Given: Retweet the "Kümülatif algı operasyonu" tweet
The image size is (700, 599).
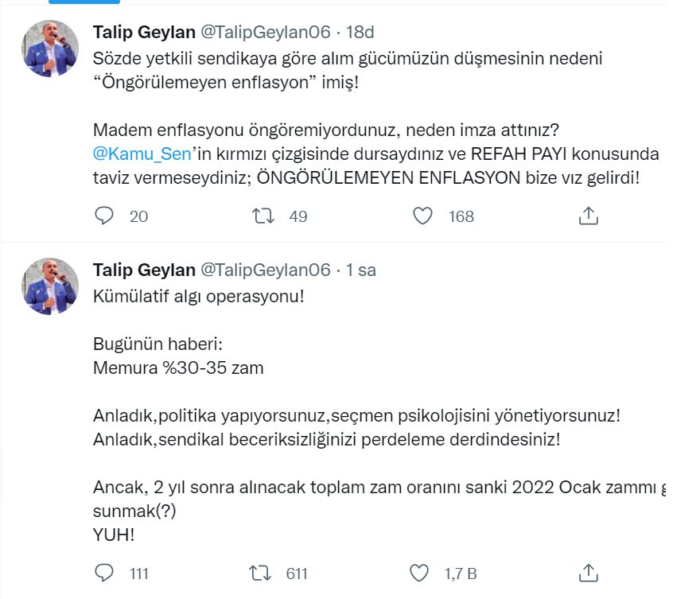Looking at the screenshot, I should point(260,573).
